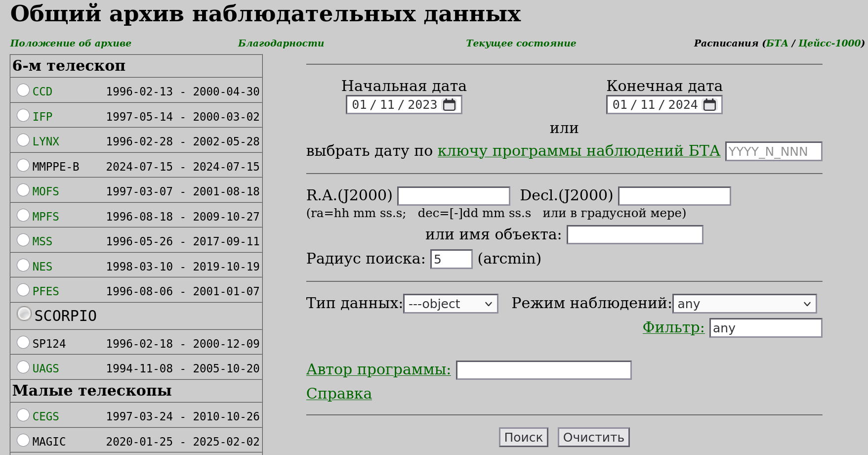The width and height of the screenshot is (868, 455).
Task: Focus the object name input field
Action: [634, 235]
